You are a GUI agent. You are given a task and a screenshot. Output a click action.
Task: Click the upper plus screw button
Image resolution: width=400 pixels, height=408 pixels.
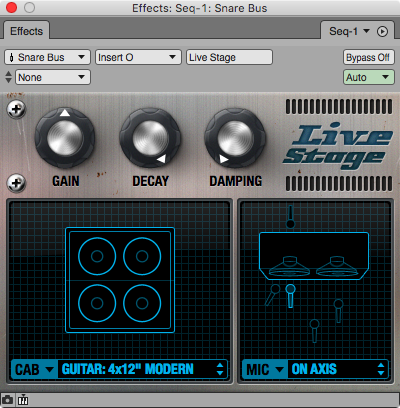click(x=16, y=109)
